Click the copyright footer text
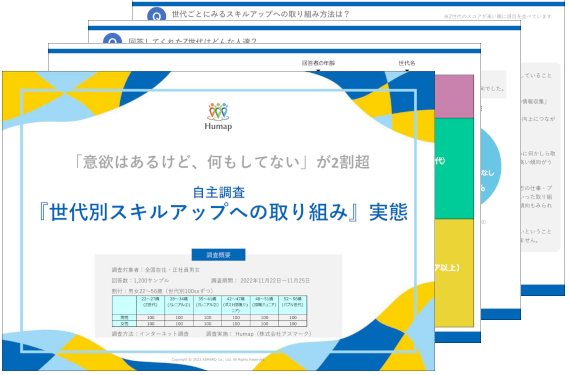Screen dimensions: 570x375 (x=218, y=359)
